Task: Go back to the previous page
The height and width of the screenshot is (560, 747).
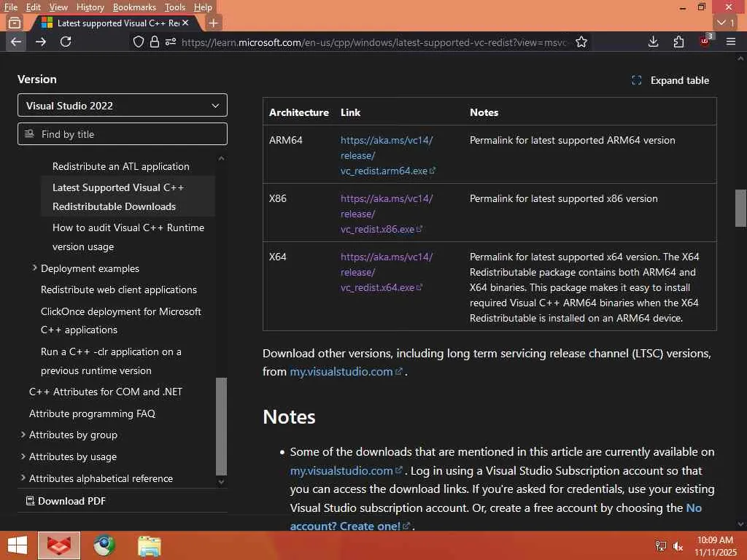Action: point(16,42)
